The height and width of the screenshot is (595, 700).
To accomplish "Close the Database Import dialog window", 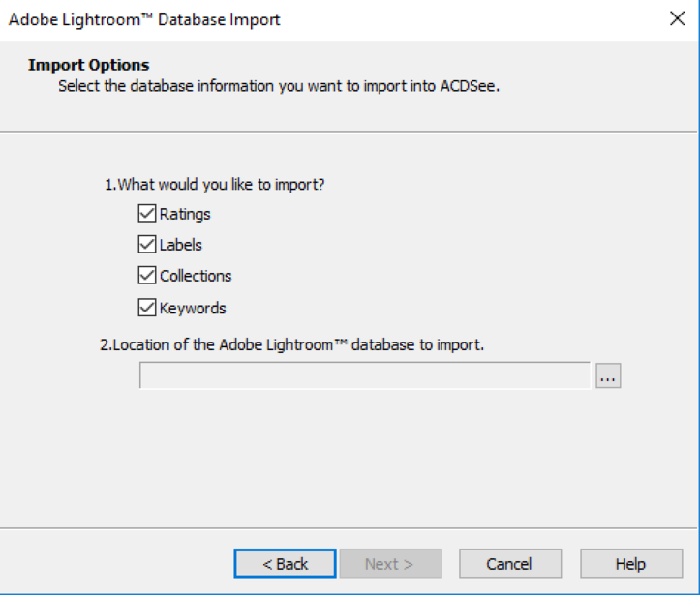I will (x=677, y=19).
